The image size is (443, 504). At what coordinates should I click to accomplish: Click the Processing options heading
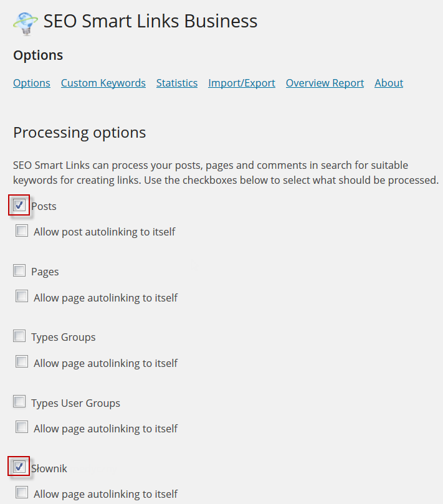pos(79,133)
